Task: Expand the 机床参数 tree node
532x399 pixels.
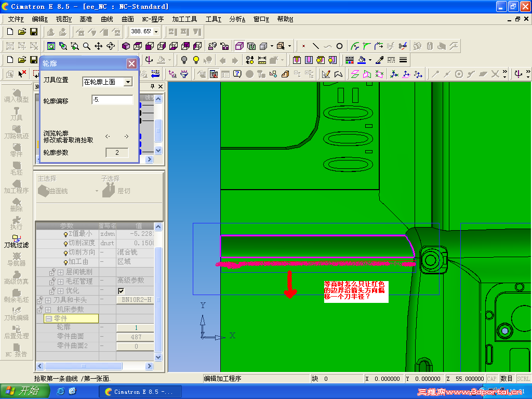Action: pos(48,310)
